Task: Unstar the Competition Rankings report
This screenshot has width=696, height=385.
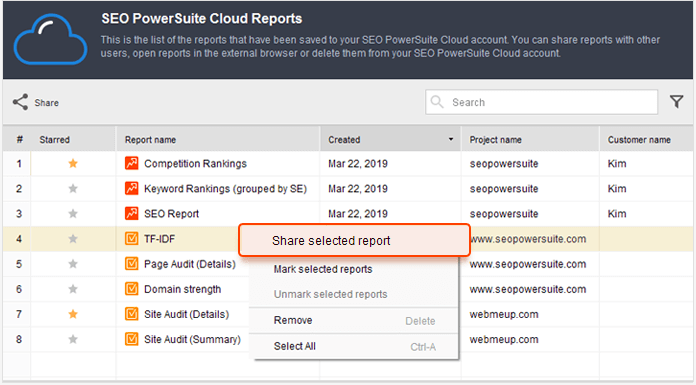Action: 73,163
